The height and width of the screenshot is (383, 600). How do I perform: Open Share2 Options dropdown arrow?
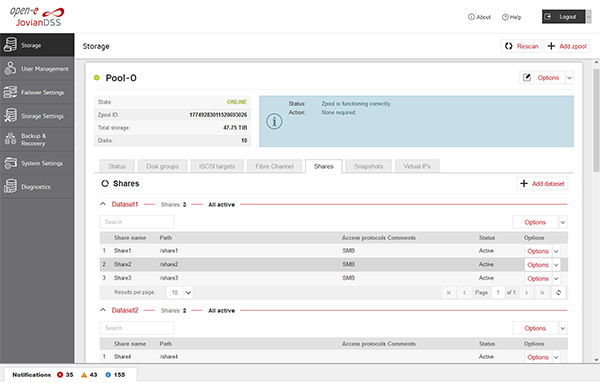pos(556,265)
